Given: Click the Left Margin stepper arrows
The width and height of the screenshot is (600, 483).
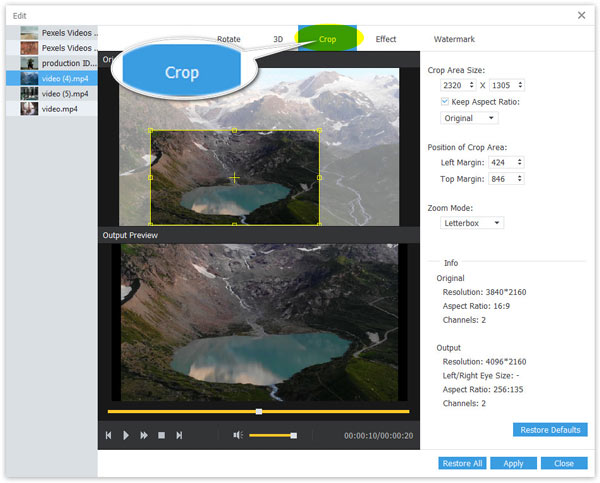Looking at the screenshot, I should tap(520, 162).
